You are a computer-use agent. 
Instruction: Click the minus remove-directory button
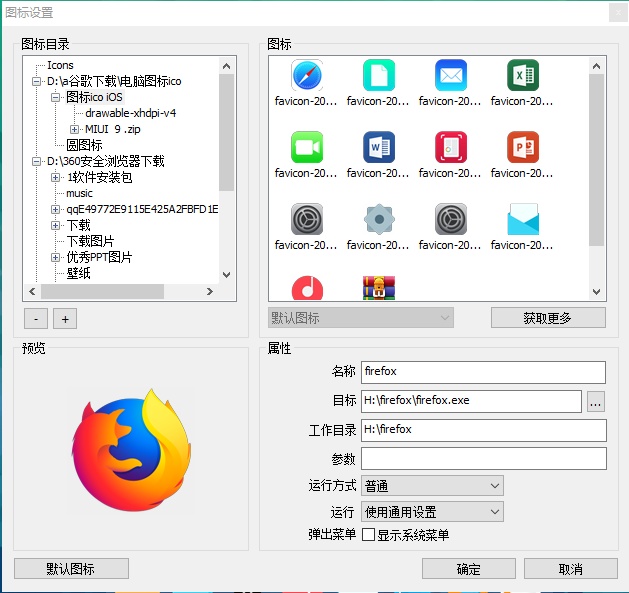[36, 319]
